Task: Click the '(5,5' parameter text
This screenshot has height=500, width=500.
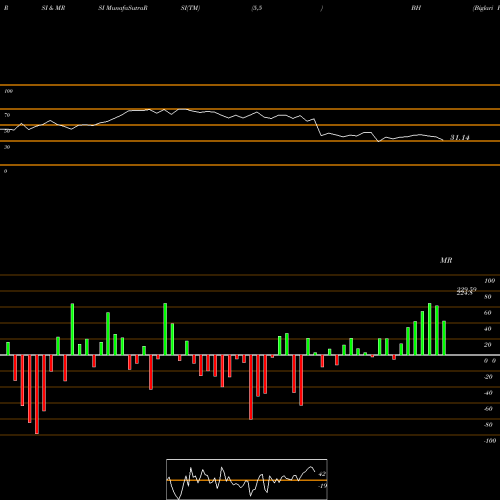Action: point(257,8)
